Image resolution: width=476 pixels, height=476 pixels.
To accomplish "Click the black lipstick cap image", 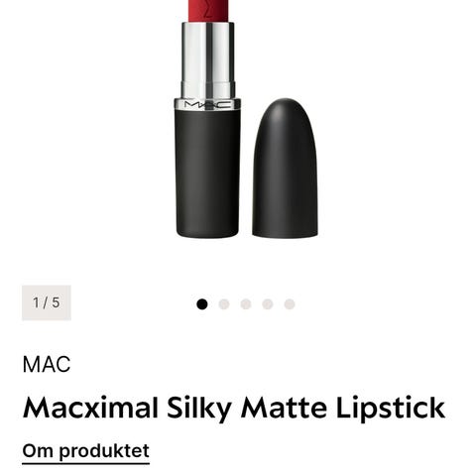I will (285, 168).
